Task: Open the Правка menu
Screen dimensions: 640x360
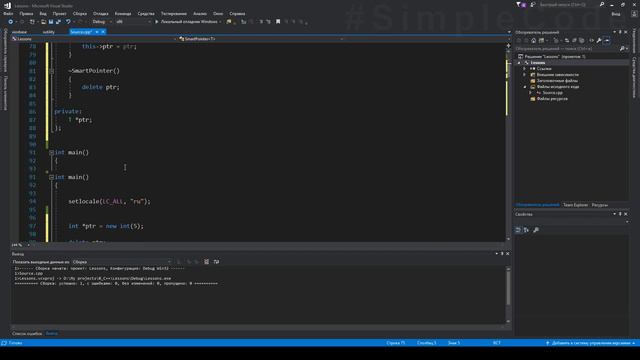Action: coord(26,13)
